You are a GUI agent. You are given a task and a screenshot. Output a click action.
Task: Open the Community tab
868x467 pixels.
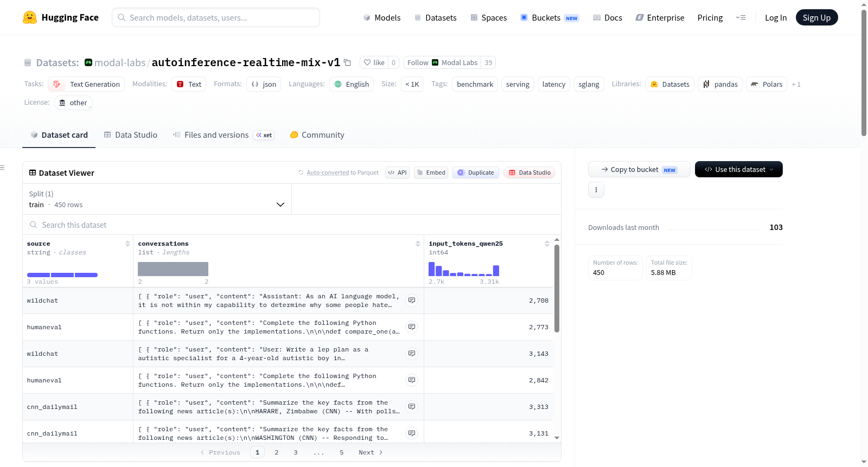tap(317, 135)
